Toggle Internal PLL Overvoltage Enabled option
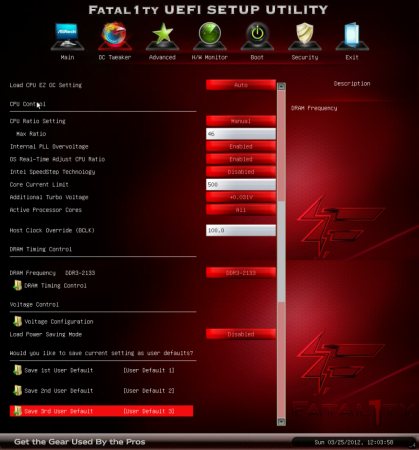The width and height of the screenshot is (419, 450). point(241,146)
